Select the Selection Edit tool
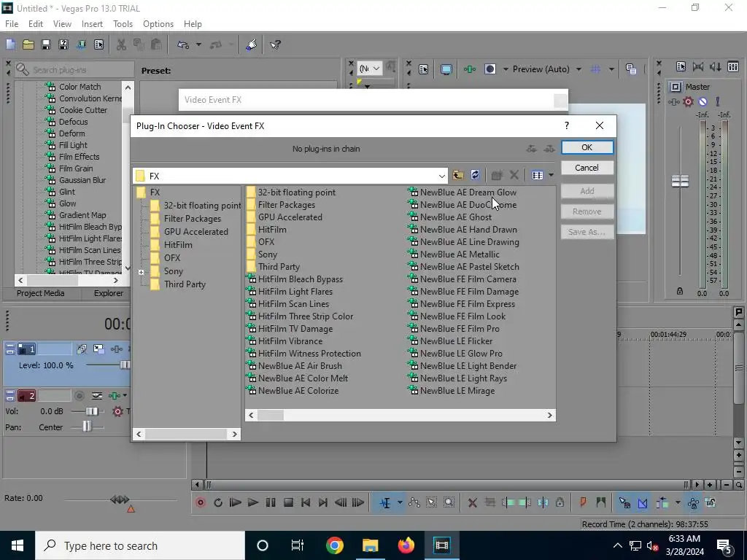This screenshot has width=747, height=560. [432, 502]
